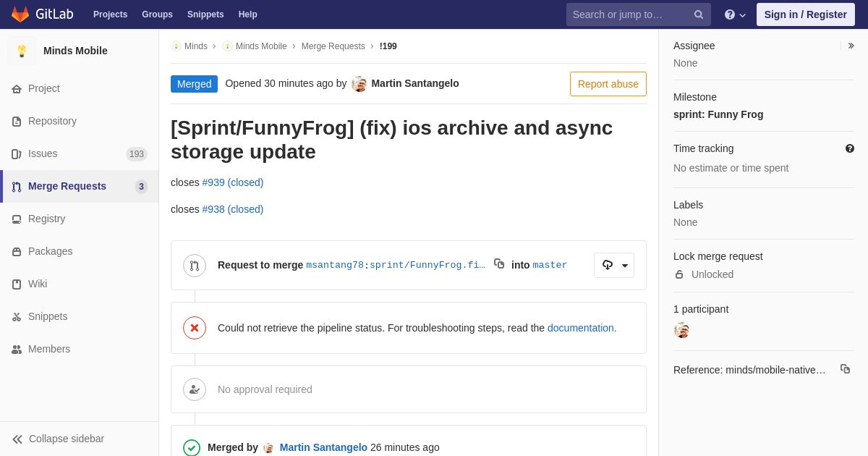This screenshot has height=456, width=868.
Task: Open Packages in the sidebar
Action: point(80,251)
